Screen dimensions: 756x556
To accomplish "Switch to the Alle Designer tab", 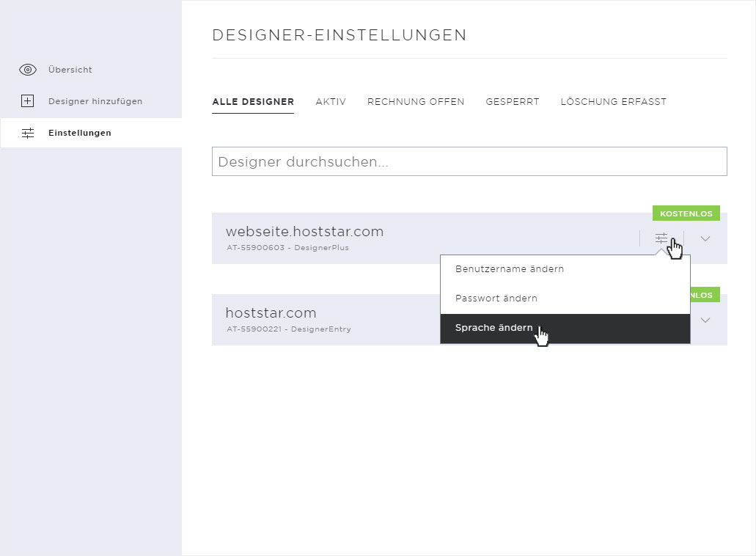I will click(x=253, y=102).
